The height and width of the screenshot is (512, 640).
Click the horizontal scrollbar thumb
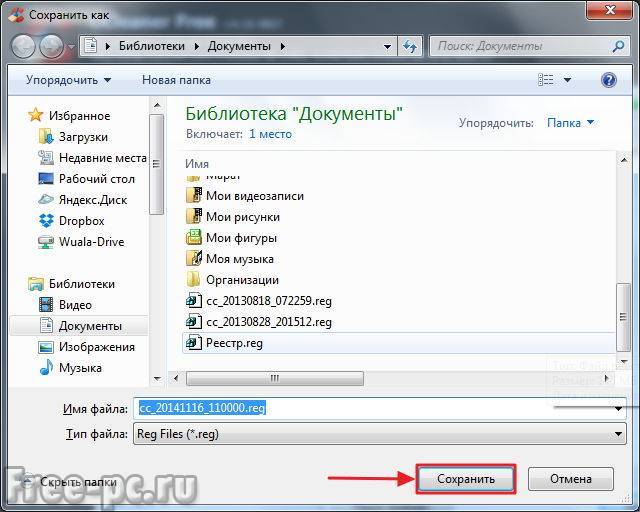275,378
